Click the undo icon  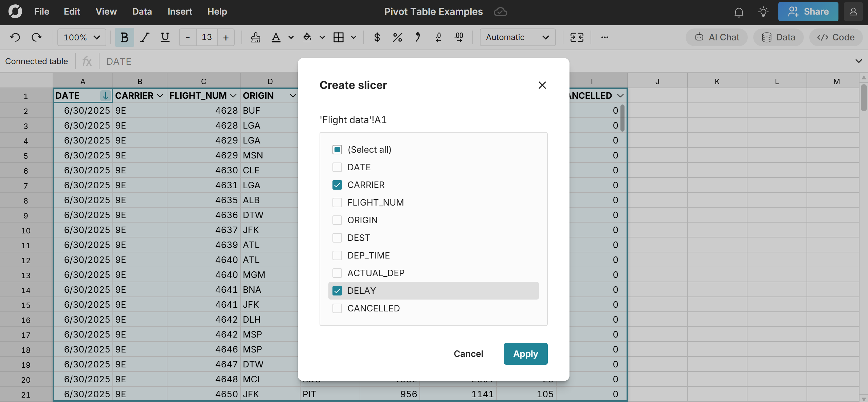15,37
